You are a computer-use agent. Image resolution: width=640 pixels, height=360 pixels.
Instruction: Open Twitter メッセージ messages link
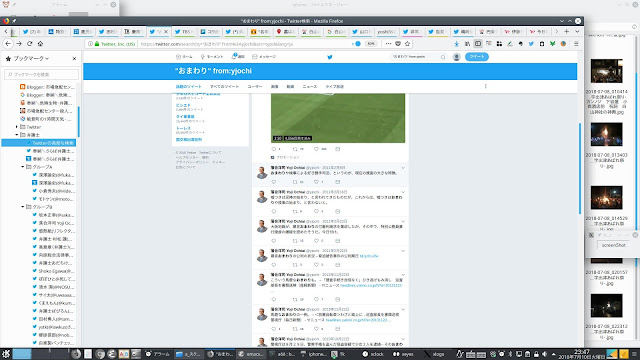(x=264, y=57)
